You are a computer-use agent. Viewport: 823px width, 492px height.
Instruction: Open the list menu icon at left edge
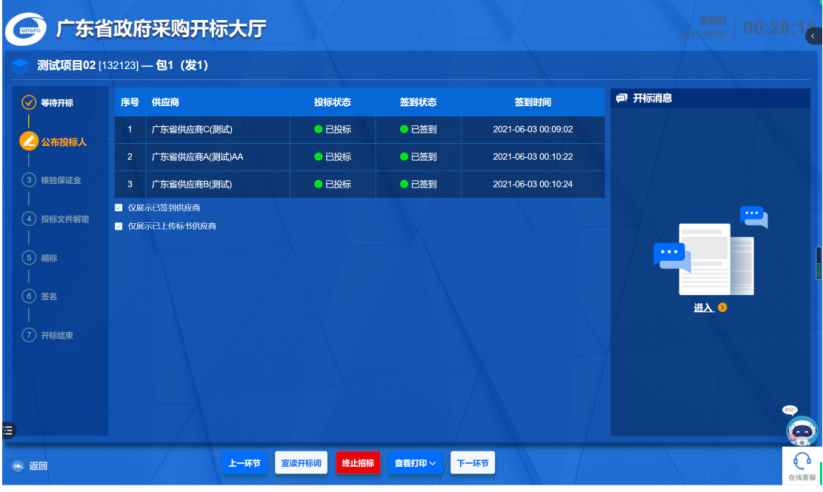(x=8, y=430)
